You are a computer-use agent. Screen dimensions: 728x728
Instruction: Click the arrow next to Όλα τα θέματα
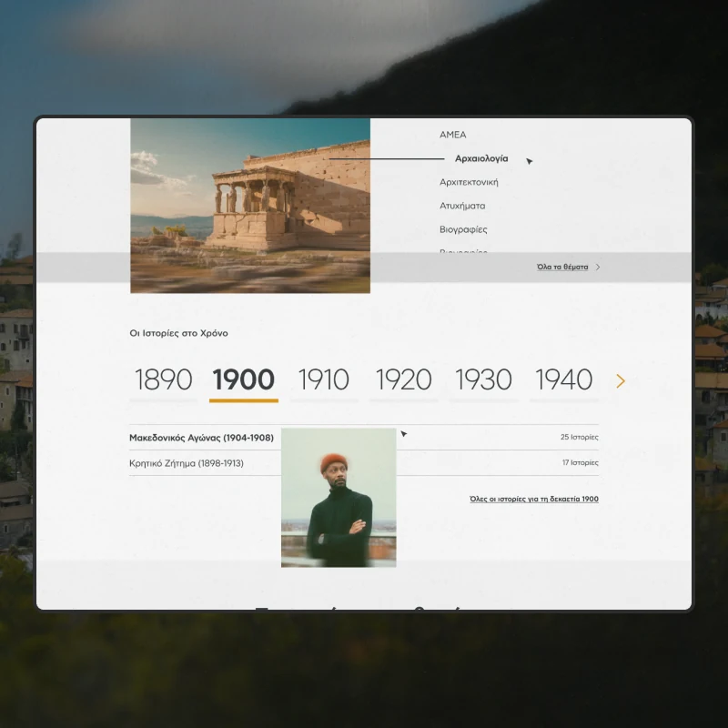pyautogui.click(x=598, y=267)
